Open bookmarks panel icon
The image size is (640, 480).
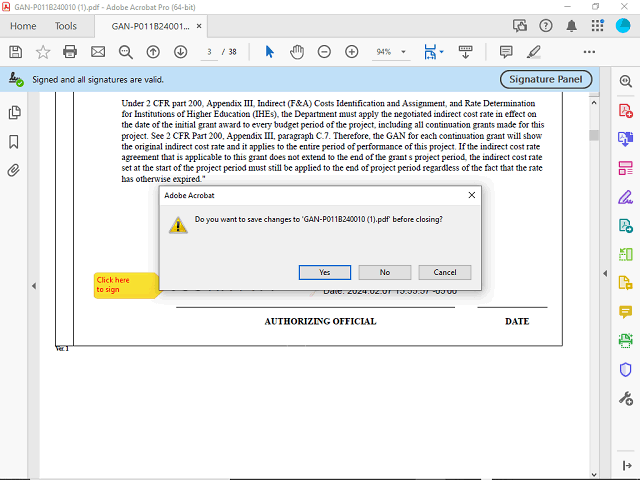pyautogui.click(x=13, y=142)
